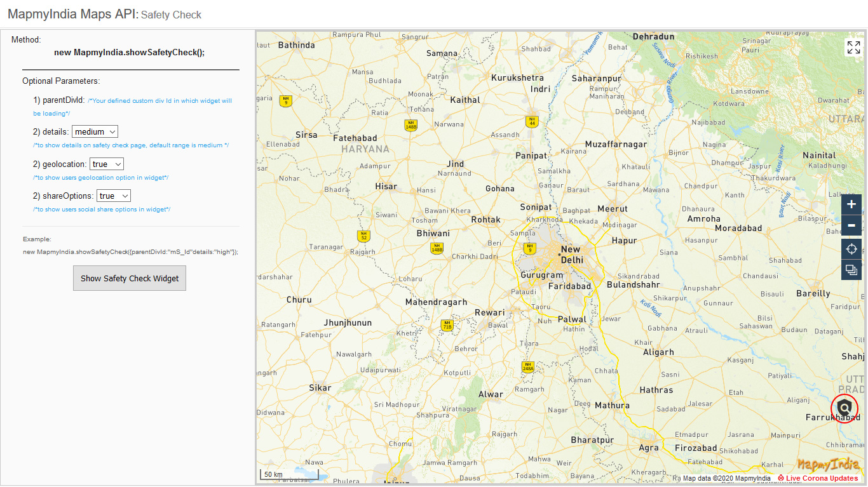Click the NH 52 highway shield near Rajgarh
Image resolution: width=868 pixels, height=487 pixels.
[x=363, y=236]
